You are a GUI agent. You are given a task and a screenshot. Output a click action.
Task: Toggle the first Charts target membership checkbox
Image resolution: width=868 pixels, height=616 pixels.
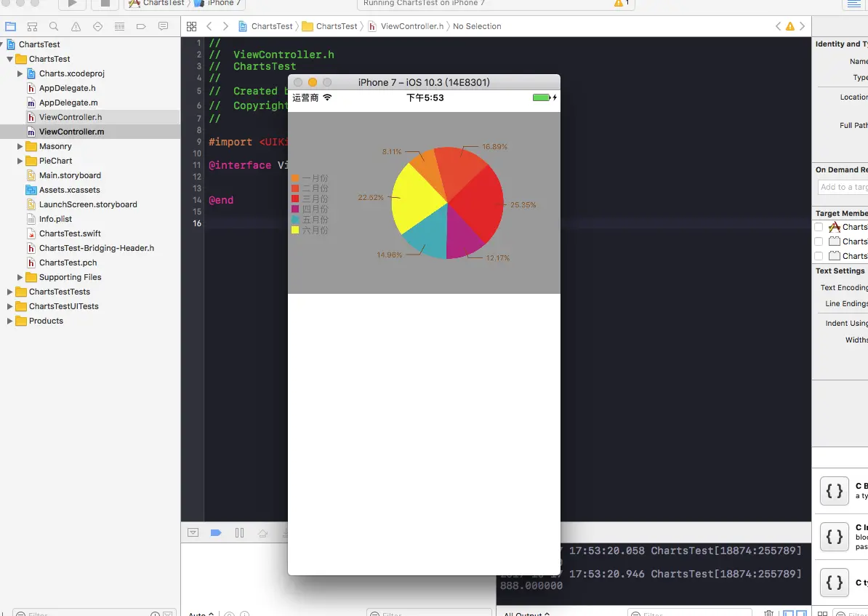click(819, 227)
